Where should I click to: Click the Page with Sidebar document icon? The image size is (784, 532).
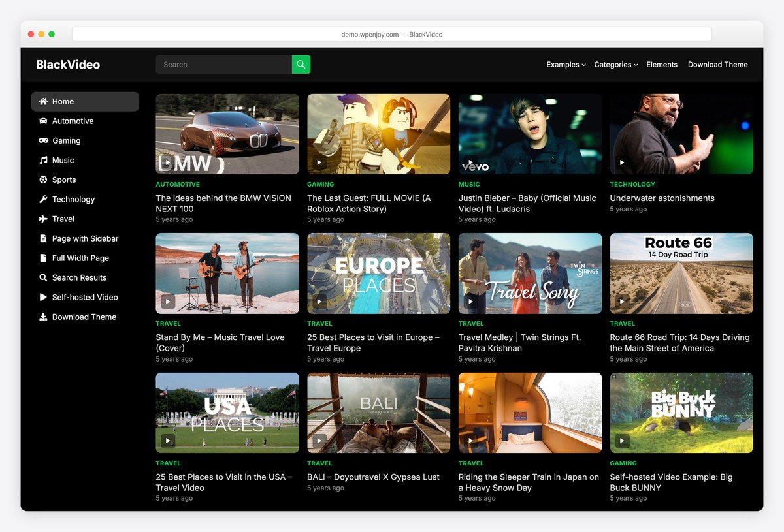[43, 238]
